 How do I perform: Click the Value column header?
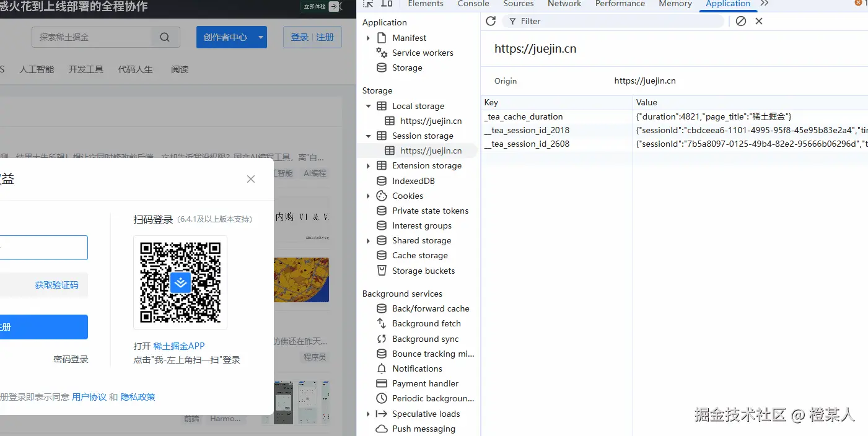coord(750,102)
